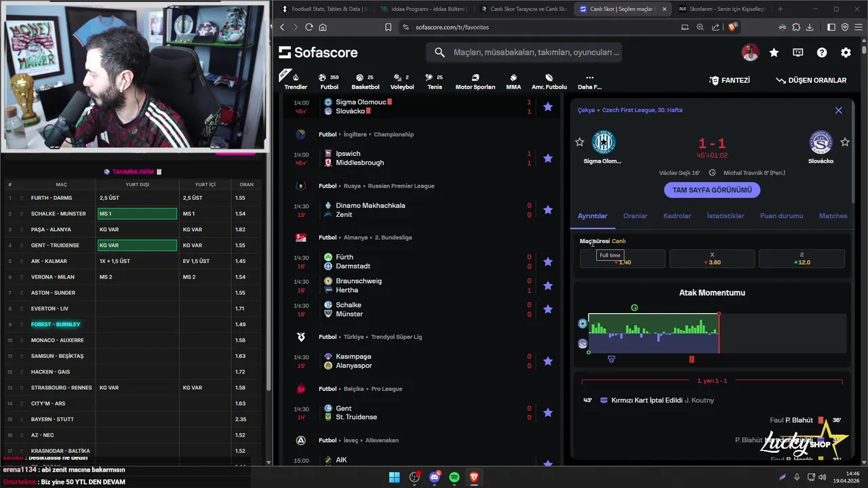The height and width of the screenshot is (488, 868).
Task: Reload the page
Action: (309, 27)
